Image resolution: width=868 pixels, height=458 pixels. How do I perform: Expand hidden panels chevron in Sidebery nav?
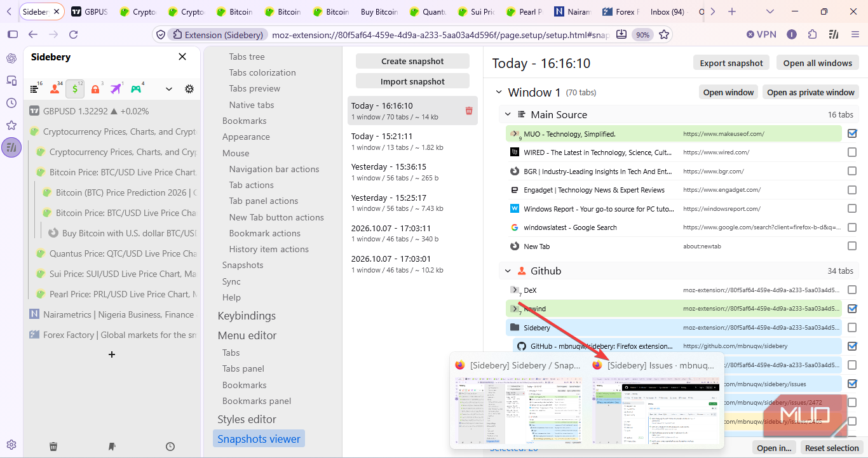169,89
